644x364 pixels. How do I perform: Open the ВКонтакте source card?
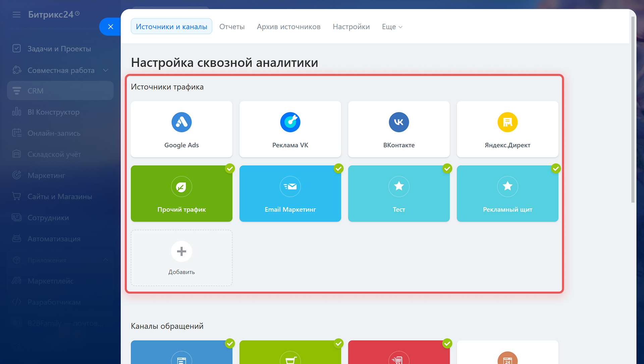click(399, 129)
